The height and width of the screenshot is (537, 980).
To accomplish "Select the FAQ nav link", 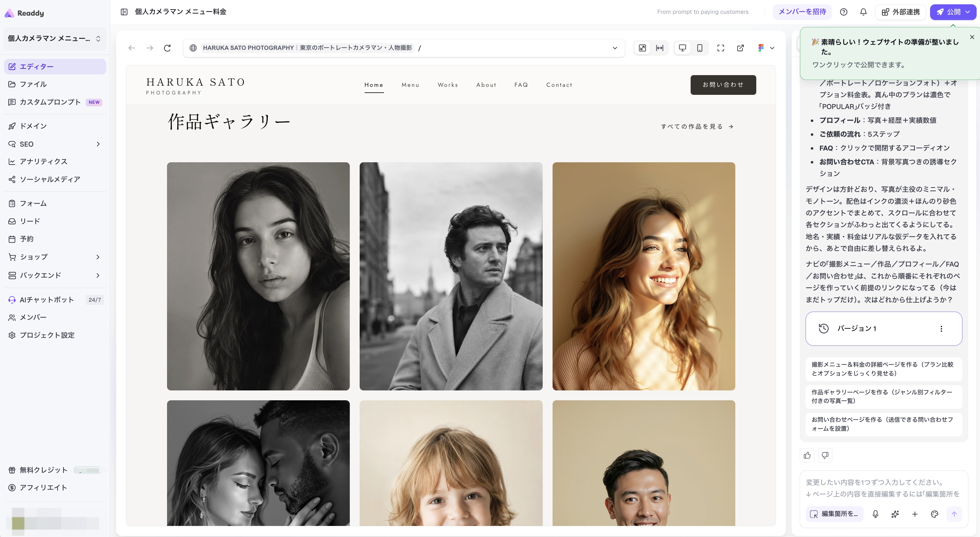I will 521,85.
